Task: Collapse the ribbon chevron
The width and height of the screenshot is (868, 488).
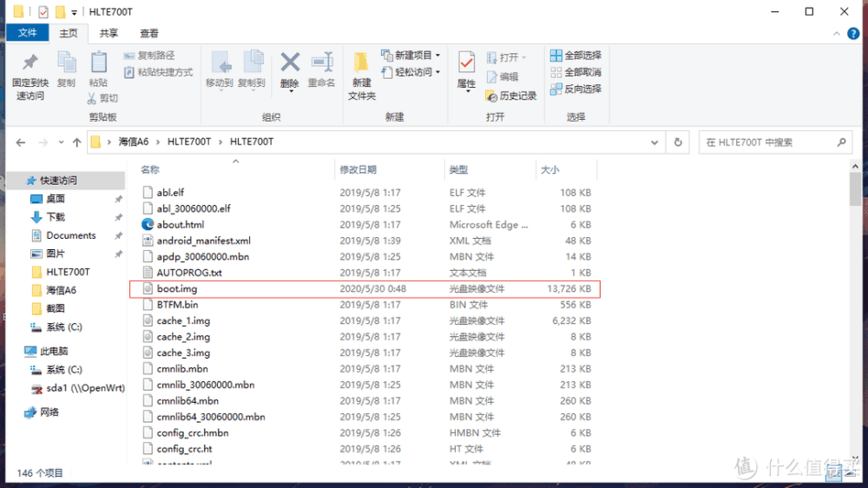Action: (836, 34)
